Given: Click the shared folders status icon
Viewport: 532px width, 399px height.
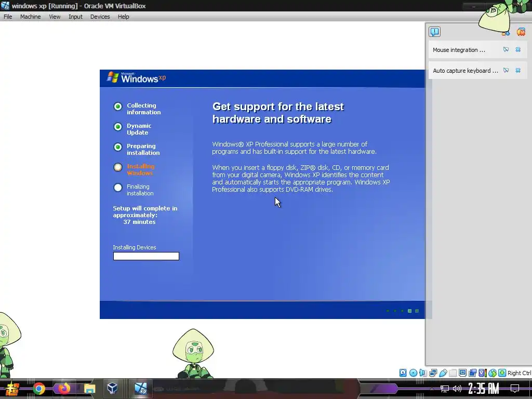Looking at the screenshot, I should tap(453, 373).
